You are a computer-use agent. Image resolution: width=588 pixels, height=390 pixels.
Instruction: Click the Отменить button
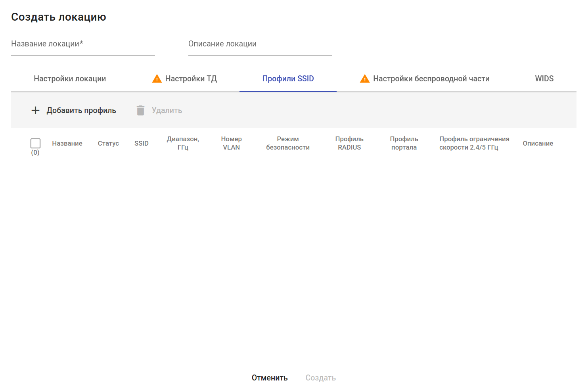[x=270, y=378]
